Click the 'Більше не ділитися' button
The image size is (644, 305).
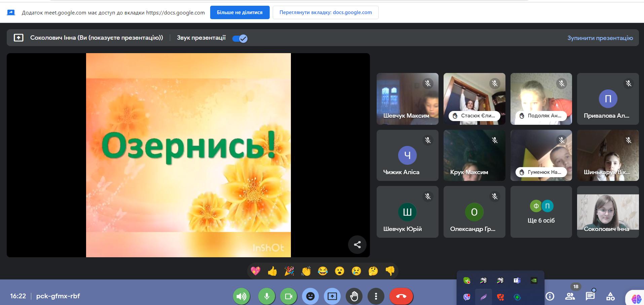(x=240, y=12)
